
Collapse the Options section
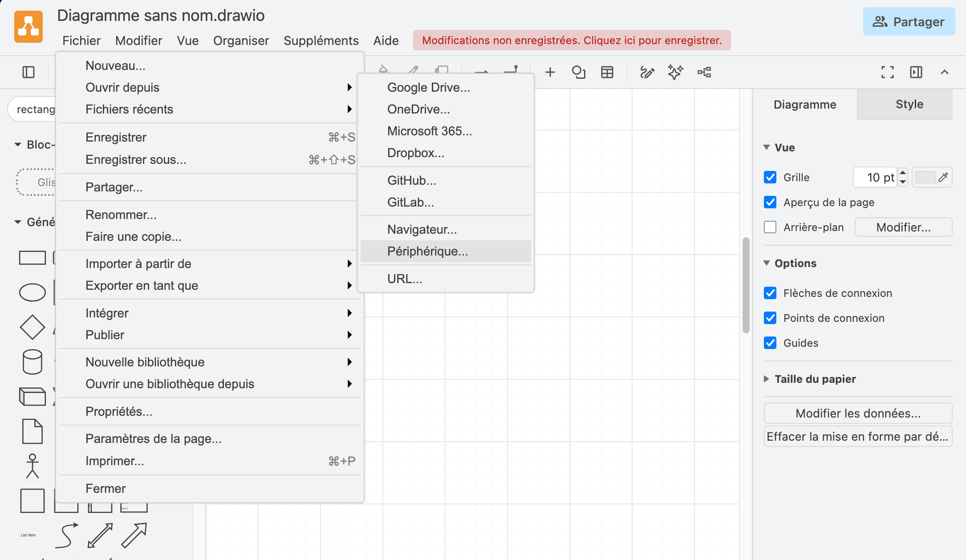(790, 263)
